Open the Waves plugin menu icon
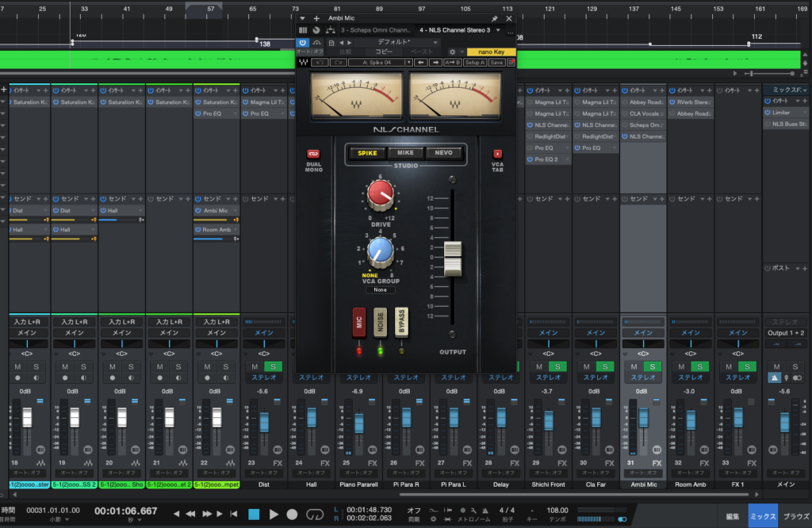The width and height of the screenshot is (812, 528). (511, 62)
